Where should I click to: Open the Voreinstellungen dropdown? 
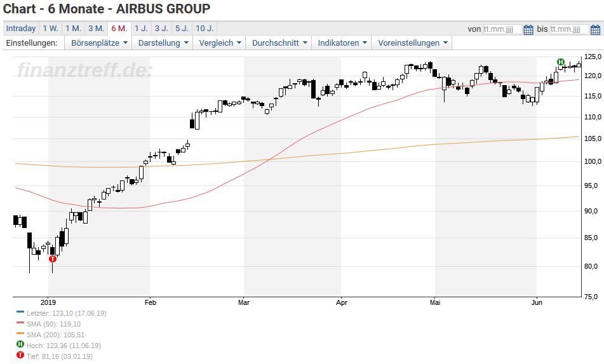(413, 43)
